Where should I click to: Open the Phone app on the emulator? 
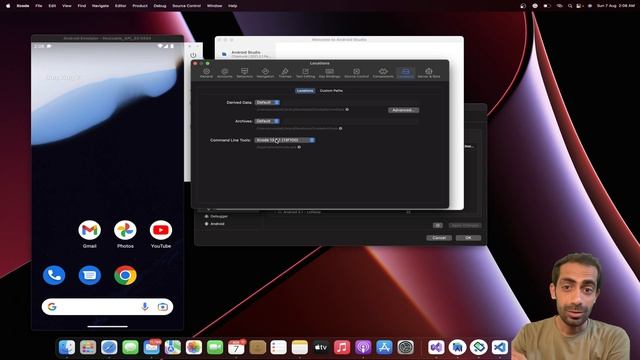(54, 275)
